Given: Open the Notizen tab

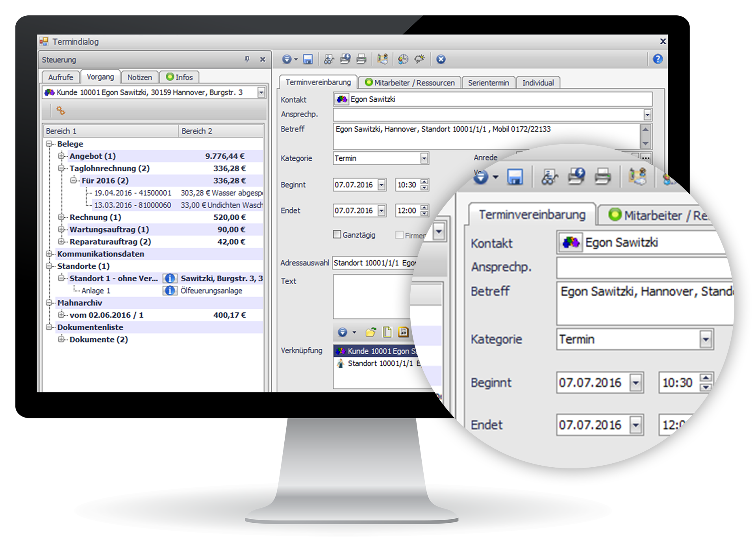Looking at the screenshot, I should 139,77.
